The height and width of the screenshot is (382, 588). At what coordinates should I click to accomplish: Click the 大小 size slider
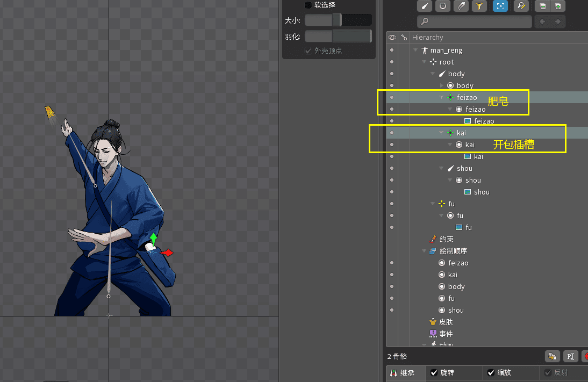click(x=338, y=20)
